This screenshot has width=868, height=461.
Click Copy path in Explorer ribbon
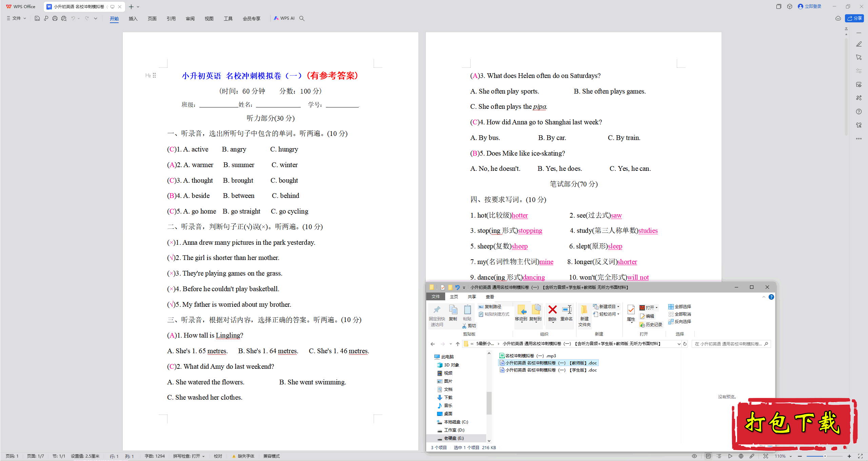pyautogui.click(x=490, y=307)
